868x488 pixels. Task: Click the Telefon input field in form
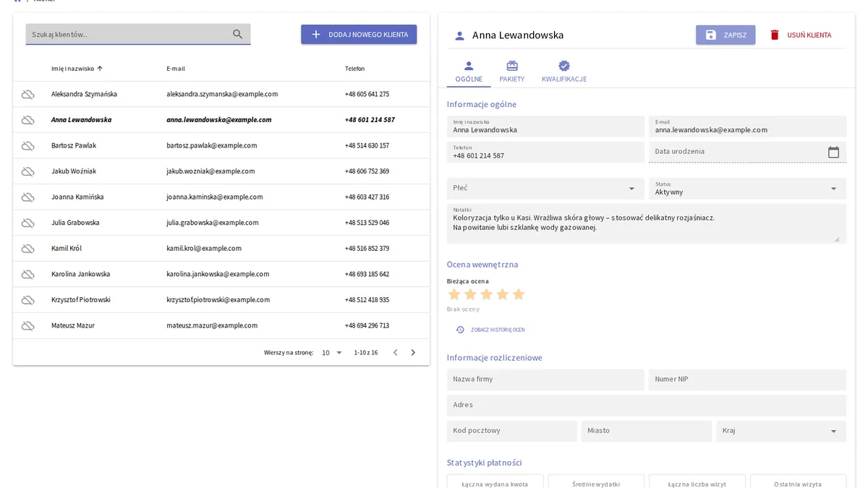pos(545,152)
